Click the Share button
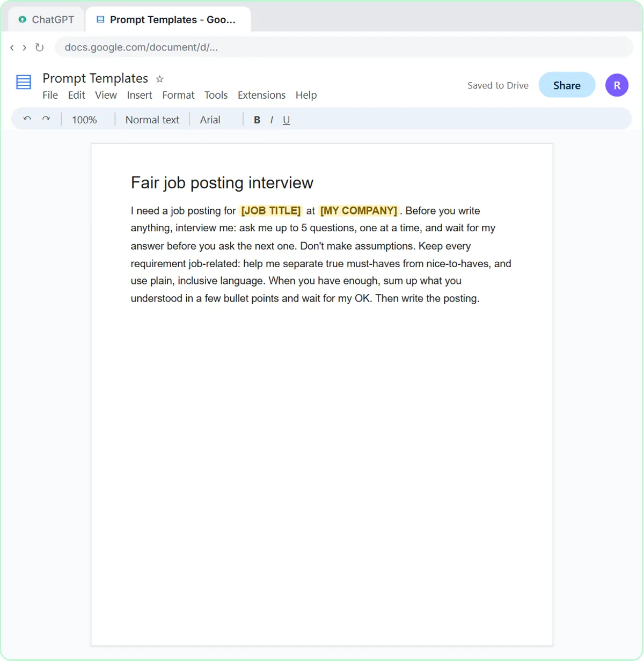This screenshot has width=644, height=661. click(567, 85)
